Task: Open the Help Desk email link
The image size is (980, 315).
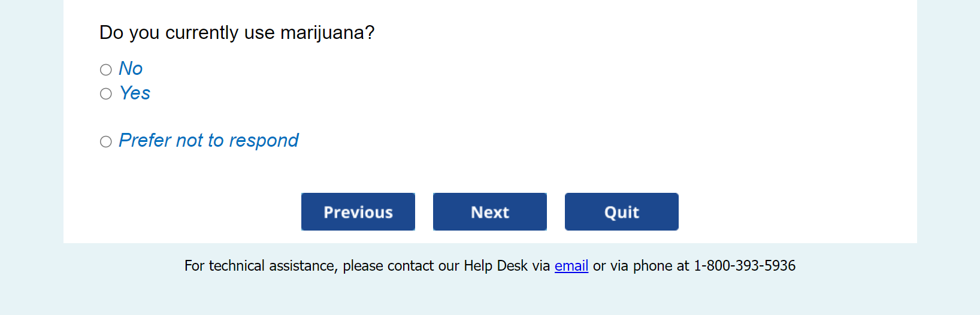Action: click(571, 266)
